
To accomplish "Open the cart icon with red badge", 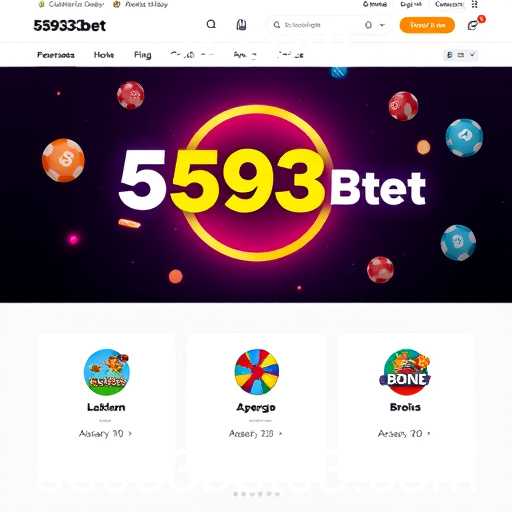I will click(x=473, y=25).
